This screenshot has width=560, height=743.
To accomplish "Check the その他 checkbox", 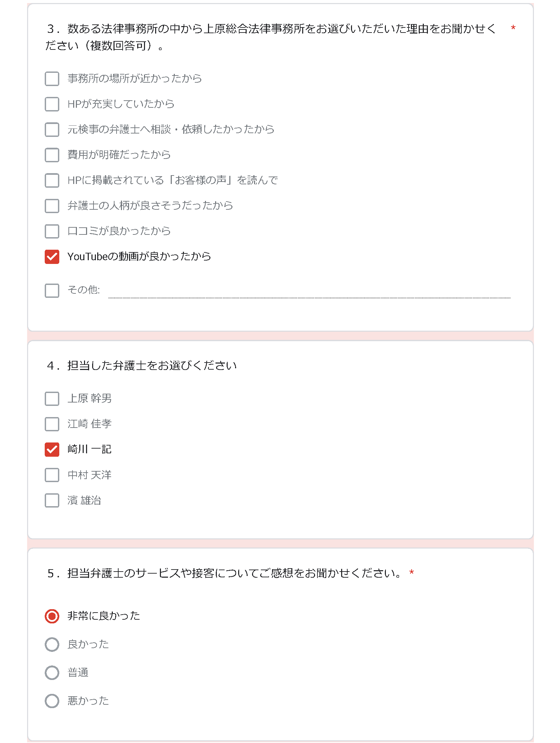I will 52,290.
